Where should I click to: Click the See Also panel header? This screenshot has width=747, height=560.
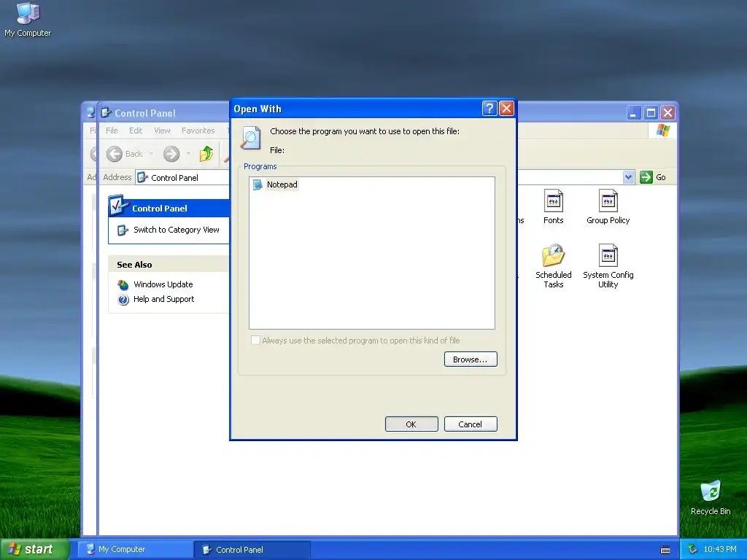pos(169,264)
